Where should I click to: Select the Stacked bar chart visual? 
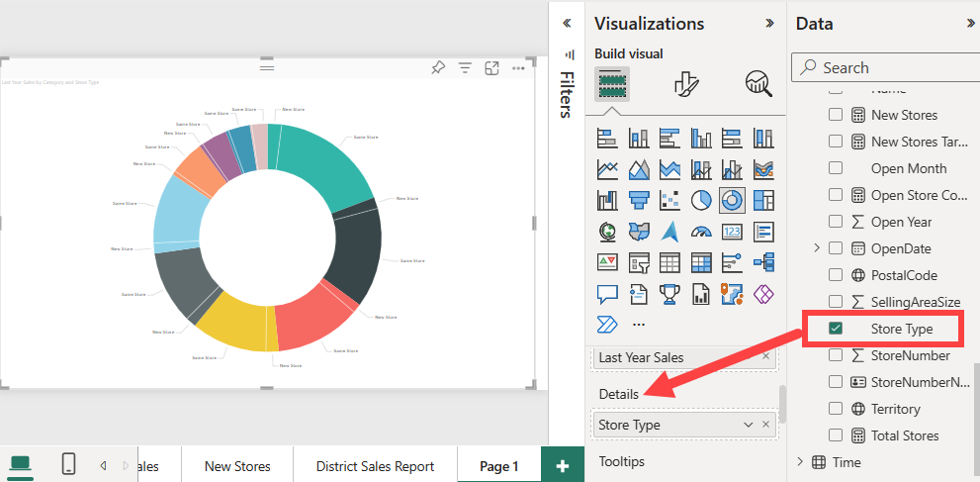tap(607, 138)
